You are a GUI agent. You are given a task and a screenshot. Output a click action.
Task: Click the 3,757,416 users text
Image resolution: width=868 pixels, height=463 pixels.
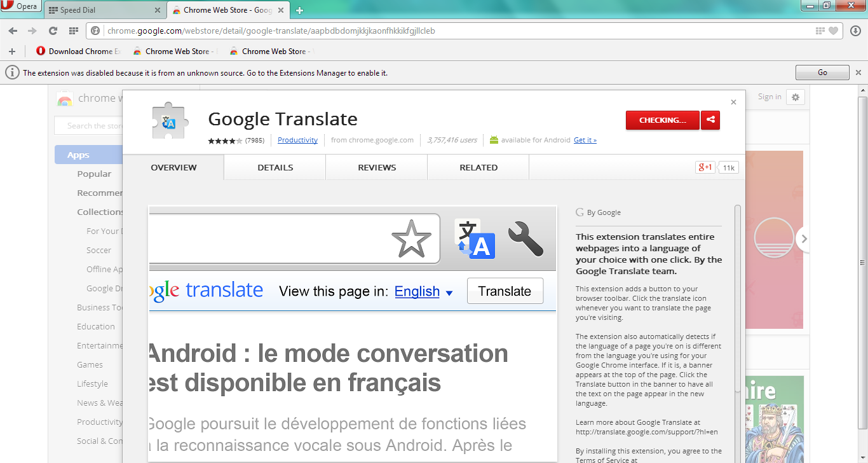pyautogui.click(x=452, y=140)
